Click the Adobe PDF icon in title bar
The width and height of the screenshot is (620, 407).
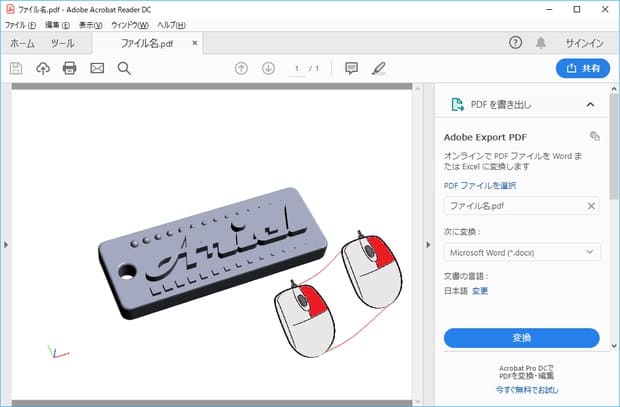coord(9,9)
